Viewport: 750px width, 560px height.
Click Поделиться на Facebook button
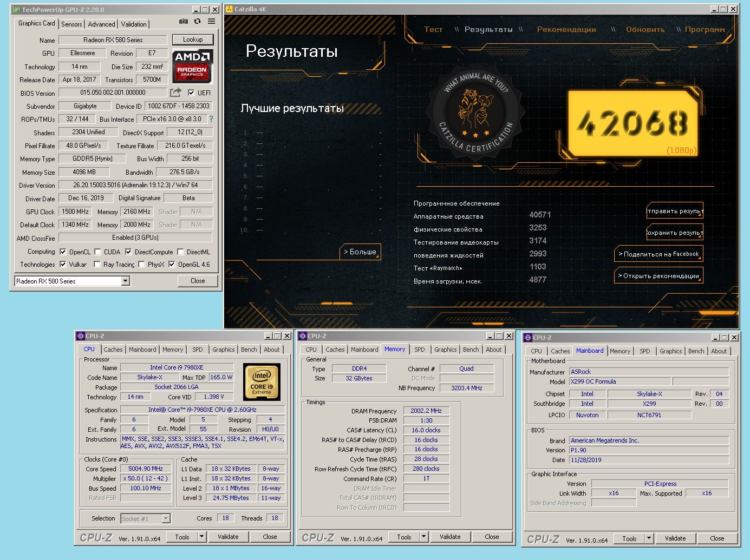(x=658, y=254)
